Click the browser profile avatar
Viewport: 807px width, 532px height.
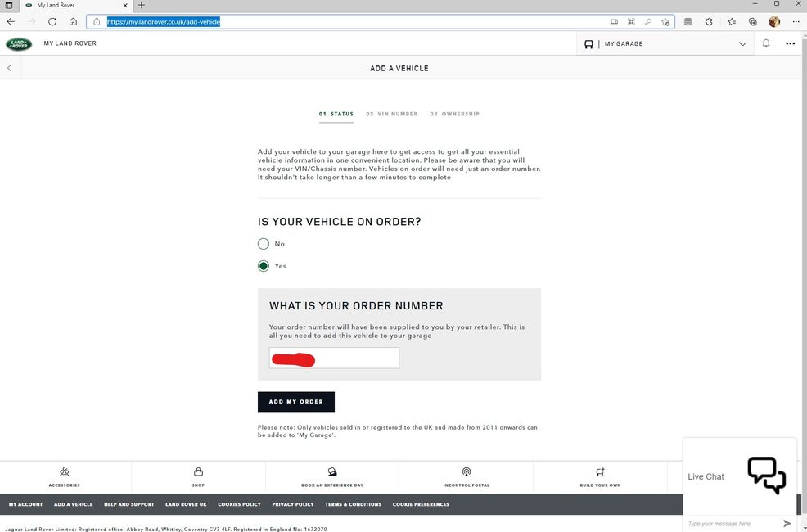774,21
